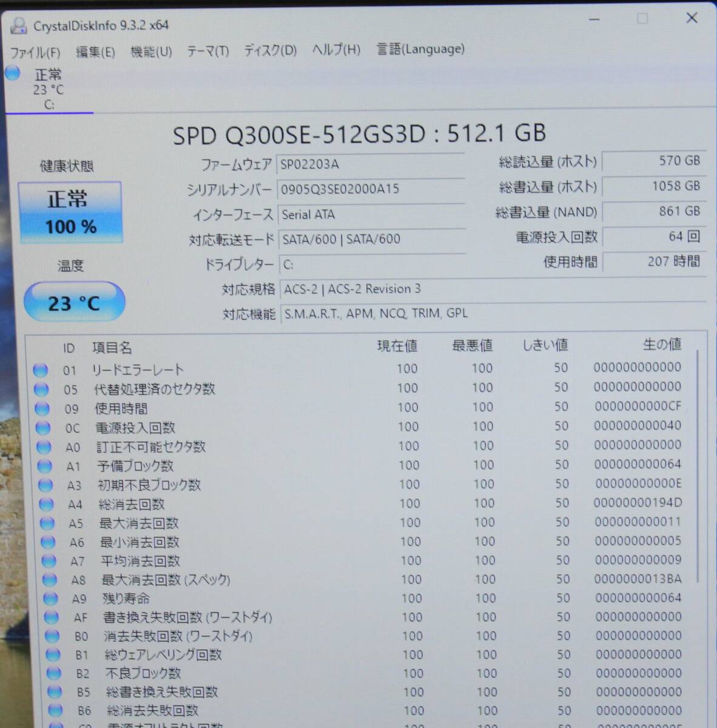Open the 編集(E) menu
This screenshot has width=717, height=728.
(95, 52)
